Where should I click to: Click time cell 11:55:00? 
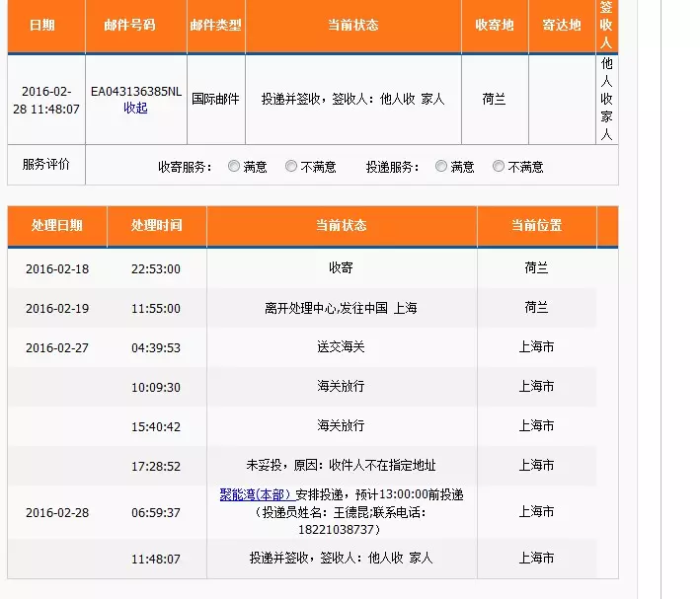click(156, 309)
